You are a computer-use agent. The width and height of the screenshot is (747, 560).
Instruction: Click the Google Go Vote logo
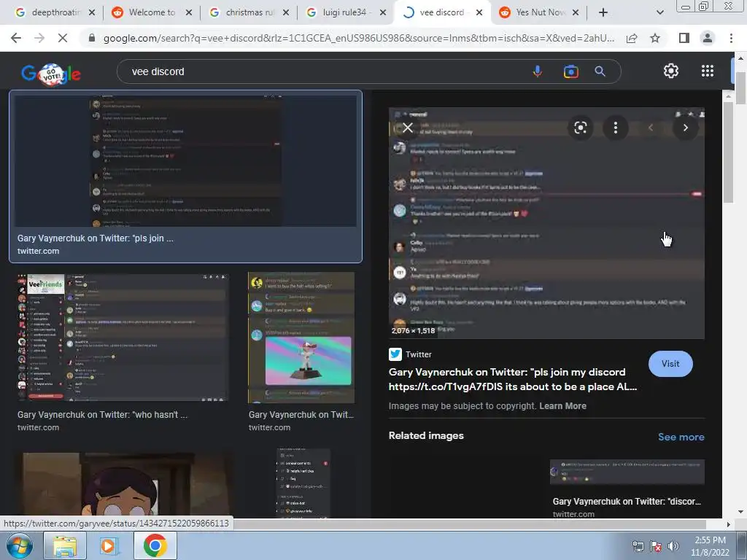[51, 74]
